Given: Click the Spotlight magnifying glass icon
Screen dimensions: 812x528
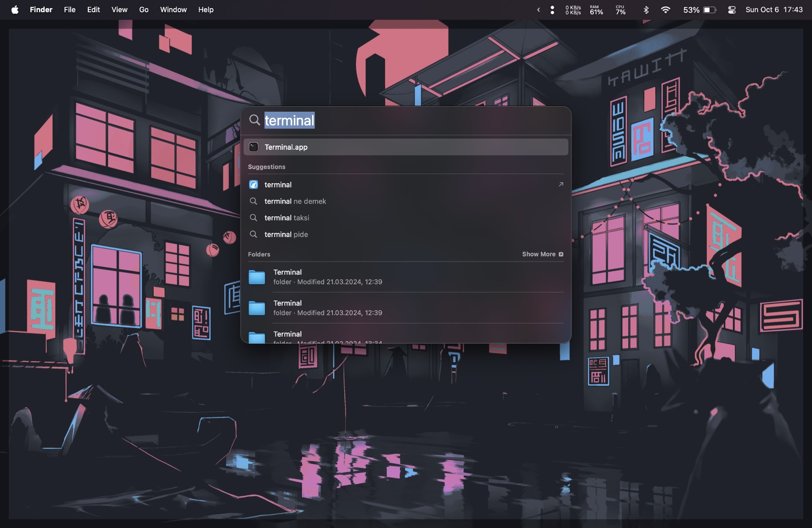Looking at the screenshot, I should tap(254, 120).
